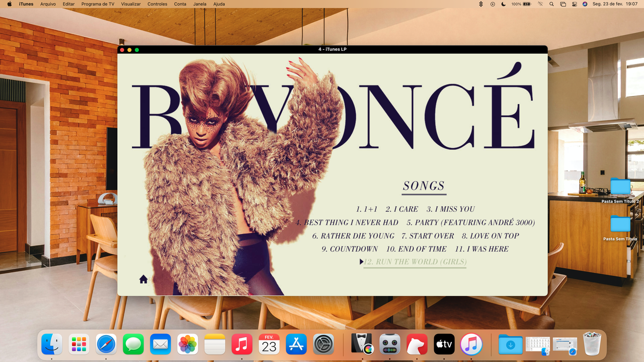This screenshot has height=362, width=644.
Task: Open the Love On Top track
Action: click(x=491, y=236)
